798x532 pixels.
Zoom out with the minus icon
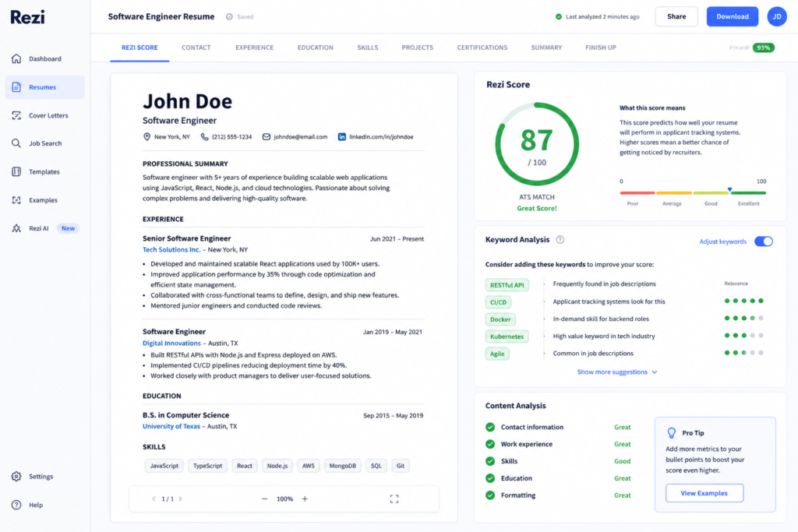point(265,499)
